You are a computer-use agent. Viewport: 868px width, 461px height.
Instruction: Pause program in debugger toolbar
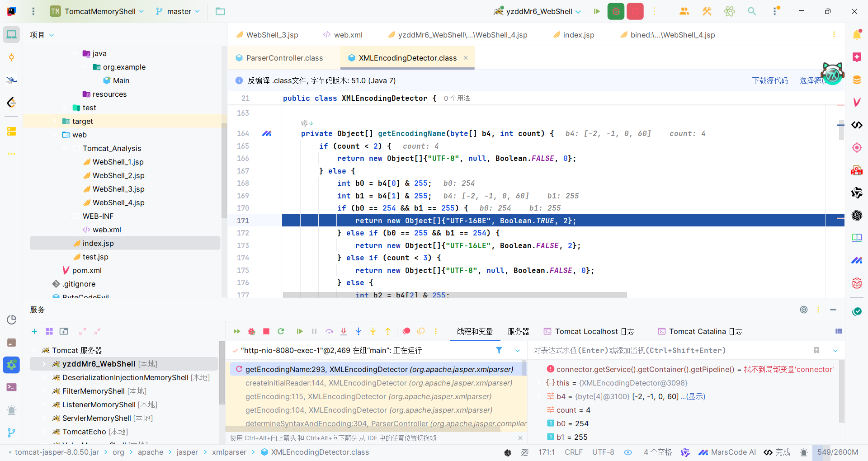coord(314,331)
